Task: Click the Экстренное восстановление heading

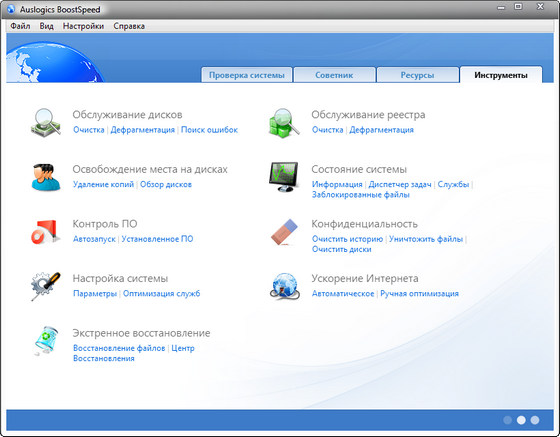Action: (141, 333)
